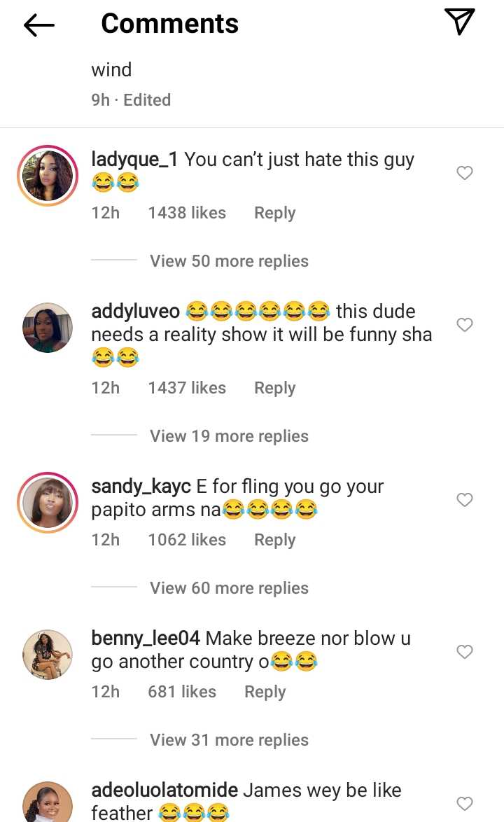Like ladyque_1's comment with the heart
504x822 pixels.
(x=465, y=173)
